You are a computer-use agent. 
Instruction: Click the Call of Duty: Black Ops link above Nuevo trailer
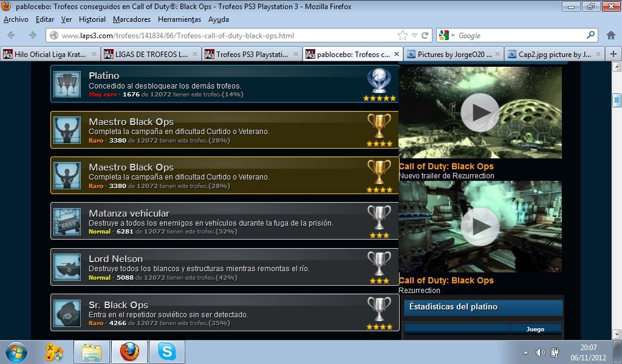[x=446, y=166]
